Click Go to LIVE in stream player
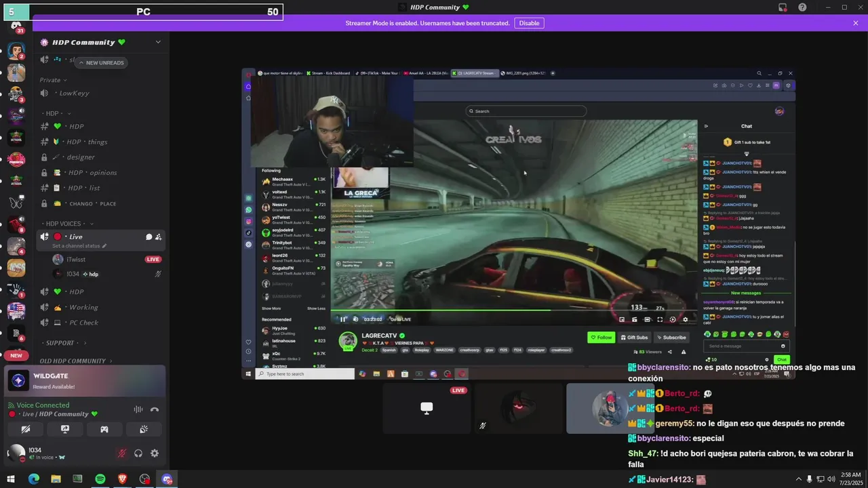Image resolution: width=868 pixels, height=488 pixels. [x=401, y=319]
